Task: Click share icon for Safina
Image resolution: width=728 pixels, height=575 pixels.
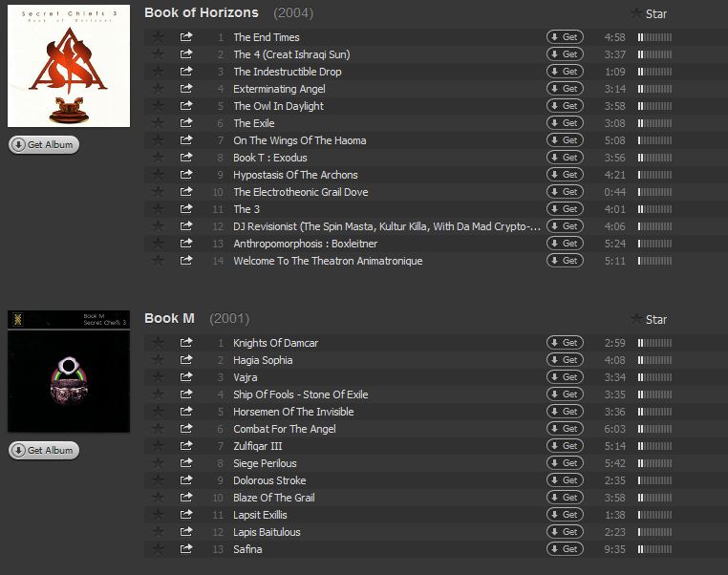Action: [186, 549]
